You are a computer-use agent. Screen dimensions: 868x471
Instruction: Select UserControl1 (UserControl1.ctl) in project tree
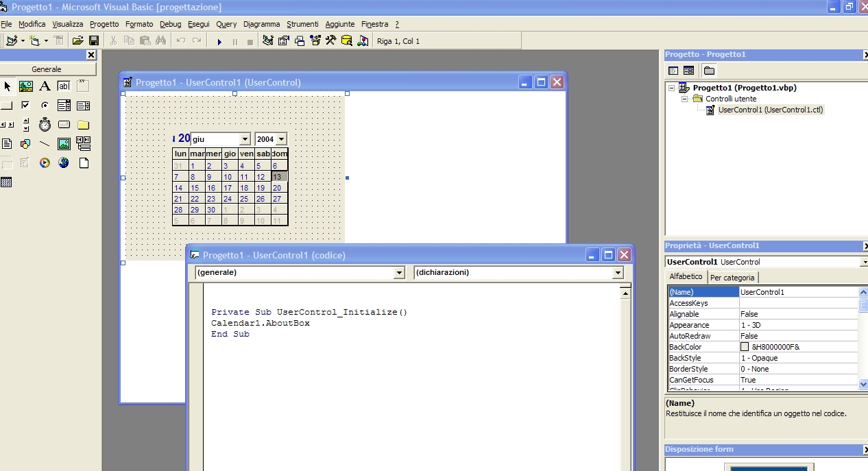point(770,110)
